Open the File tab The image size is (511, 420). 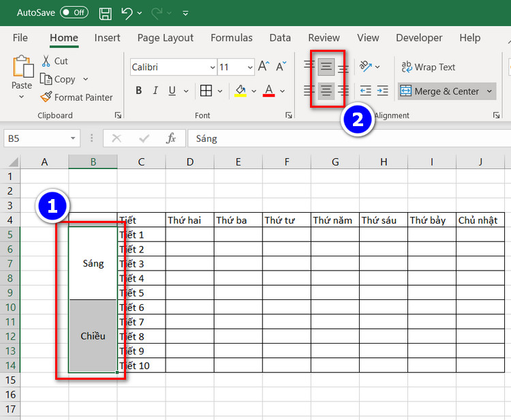pyautogui.click(x=20, y=37)
